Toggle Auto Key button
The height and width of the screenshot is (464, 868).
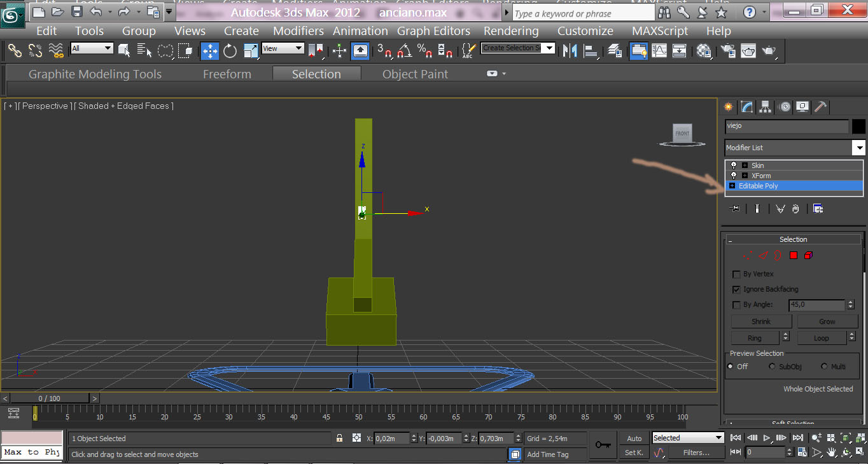(634, 438)
